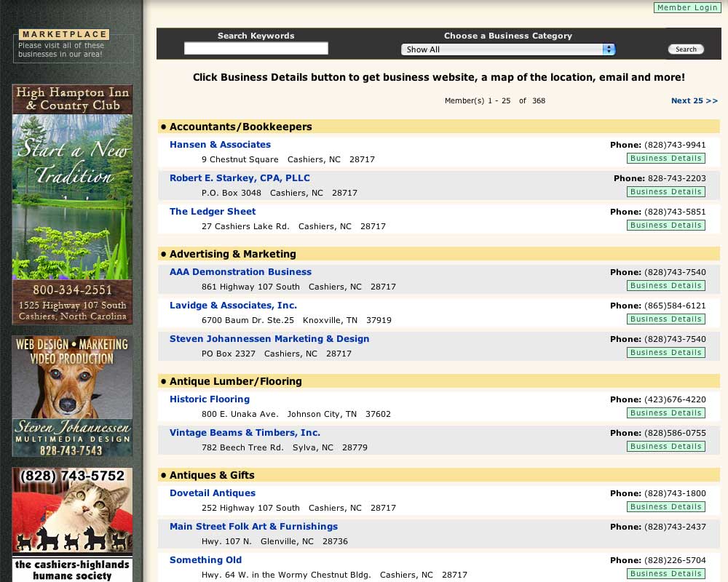The height and width of the screenshot is (582, 728).
Task: Select address 6700 Baum Dr. Ste.25
Action: click(248, 320)
